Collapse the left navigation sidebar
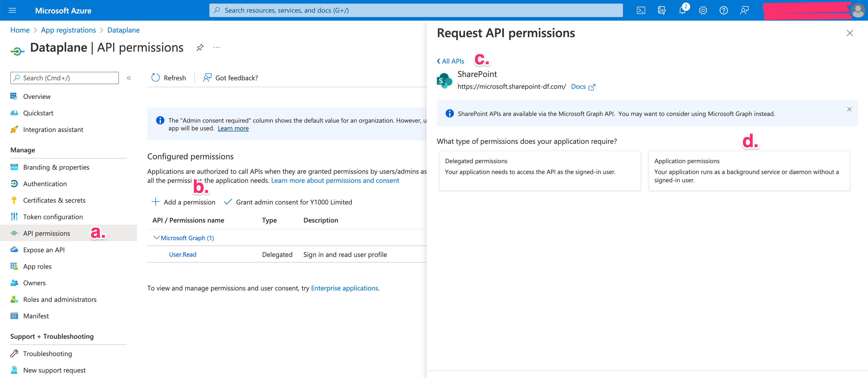The height and width of the screenshot is (378, 868). click(x=129, y=78)
